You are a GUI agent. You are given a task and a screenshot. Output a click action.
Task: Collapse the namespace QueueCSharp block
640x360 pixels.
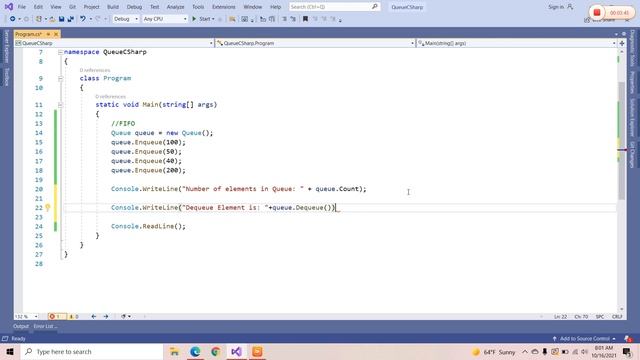60,52
